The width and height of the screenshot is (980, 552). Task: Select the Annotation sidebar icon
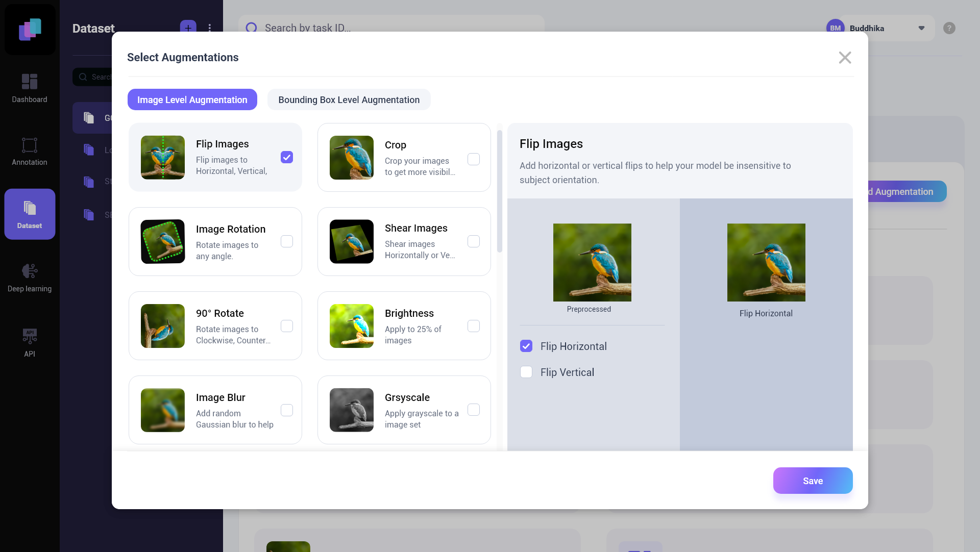coord(29,150)
